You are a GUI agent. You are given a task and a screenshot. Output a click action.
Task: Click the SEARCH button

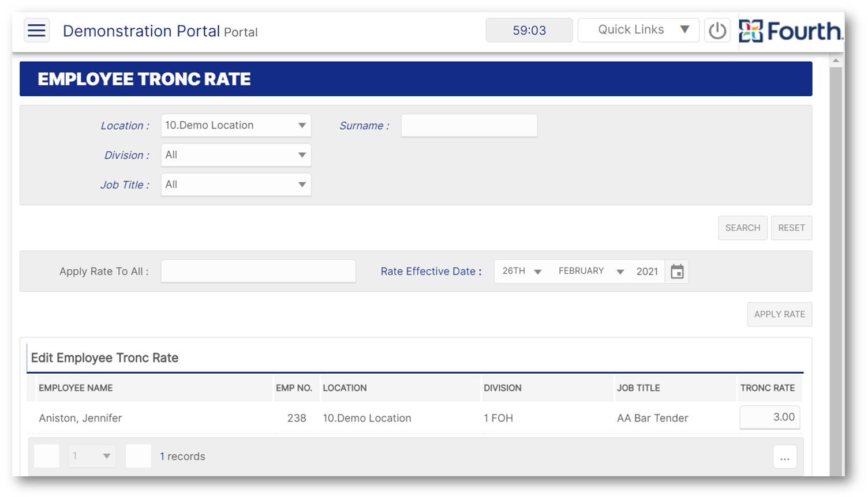[x=743, y=228]
